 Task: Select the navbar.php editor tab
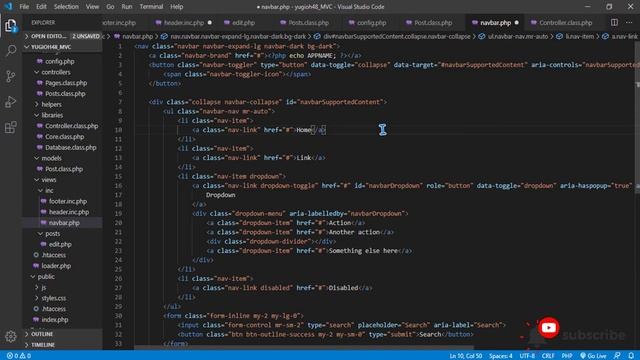495,23
